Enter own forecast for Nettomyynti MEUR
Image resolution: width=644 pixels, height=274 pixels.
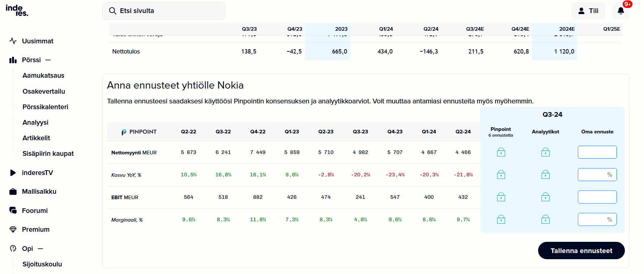pyautogui.click(x=597, y=152)
